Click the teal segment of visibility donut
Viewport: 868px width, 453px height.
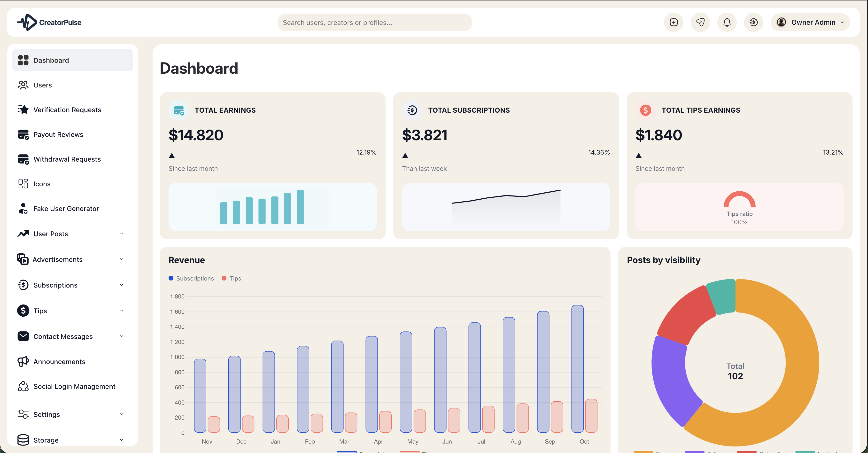coord(722,296)
